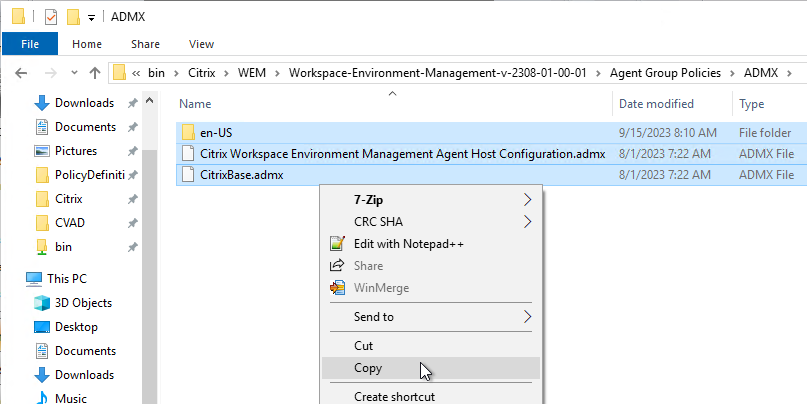Choose Edit with Notepad++
The image size is (807, 404).
tap(431, 244)
